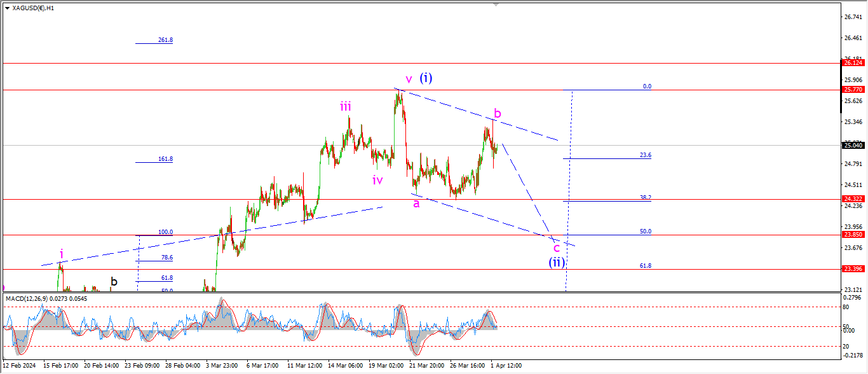Click the black b wave label
This screenshot has height=374, width=868.
pos(114,281)
